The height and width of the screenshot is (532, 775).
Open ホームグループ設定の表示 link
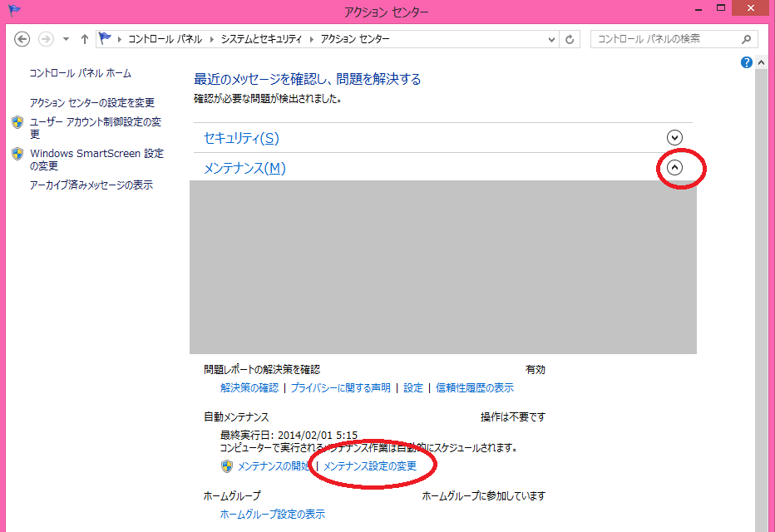pos(273,515)
